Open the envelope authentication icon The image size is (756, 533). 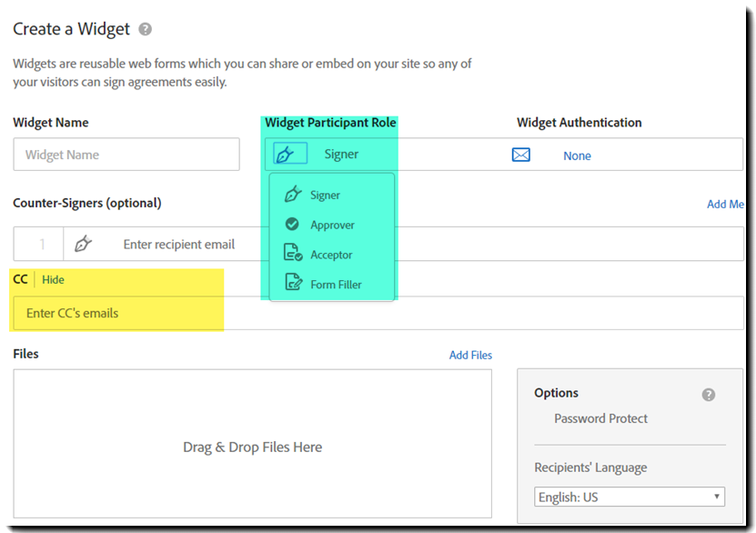[x=520, y=155]
